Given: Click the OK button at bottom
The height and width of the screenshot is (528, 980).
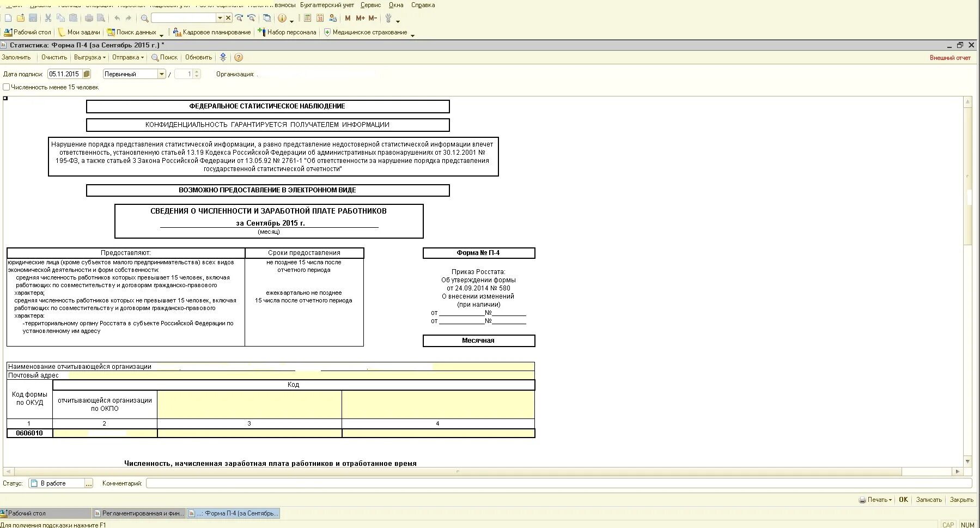Looking at the screenshot, I should pos(903,500).
